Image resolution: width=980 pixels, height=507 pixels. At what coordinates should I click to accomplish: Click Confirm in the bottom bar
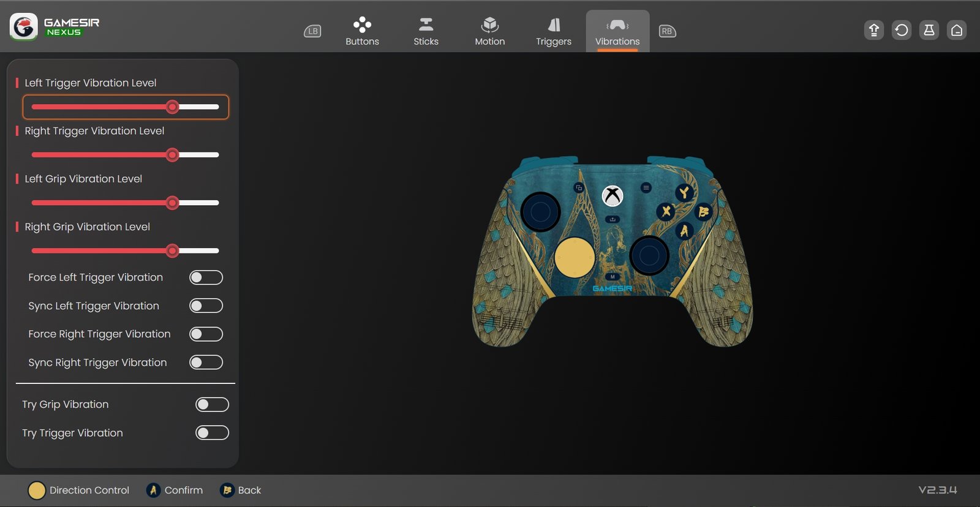click(x=175, y=490)
